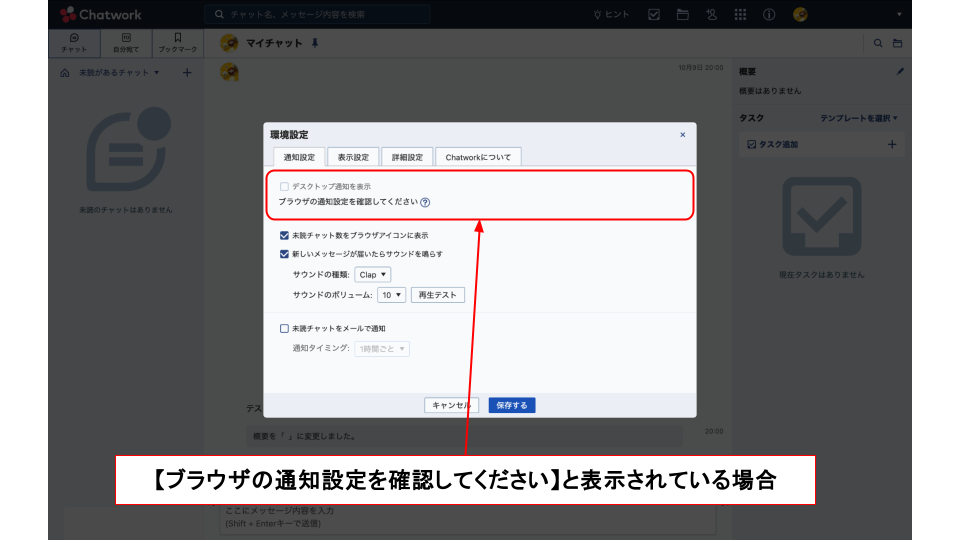960x540 pixels.
Task: Click the information circle icon in header
Action: pos(769,15)
